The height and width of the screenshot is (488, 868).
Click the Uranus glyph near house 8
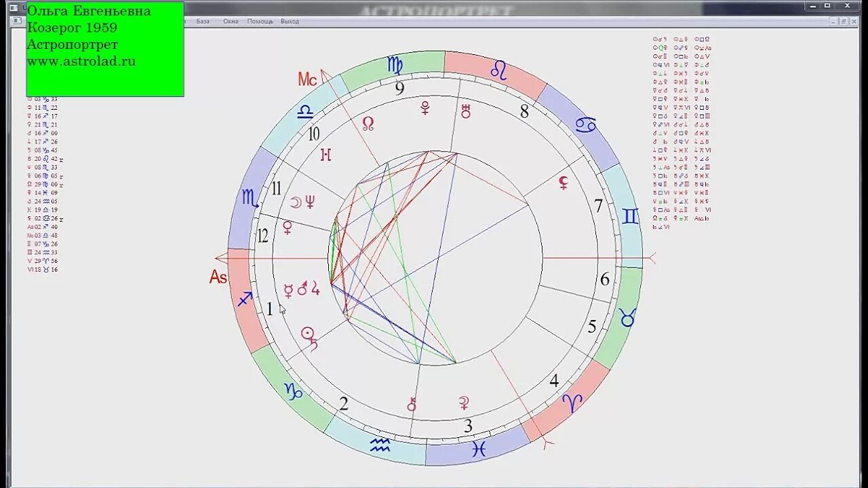click(465, 111)
